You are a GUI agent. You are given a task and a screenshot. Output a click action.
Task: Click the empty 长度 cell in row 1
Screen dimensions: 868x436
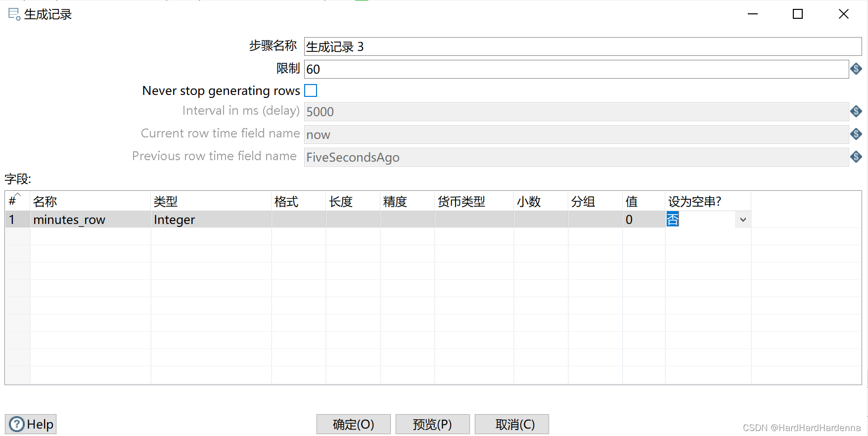(353, 219)
